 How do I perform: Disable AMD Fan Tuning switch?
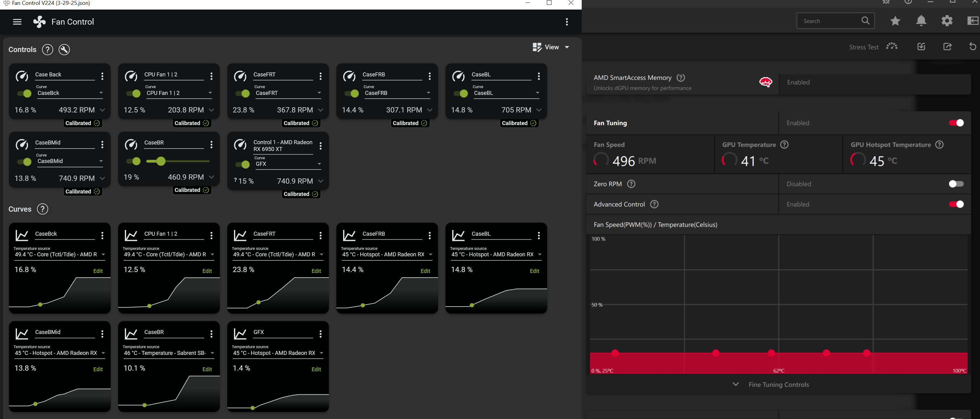point(956,123)
